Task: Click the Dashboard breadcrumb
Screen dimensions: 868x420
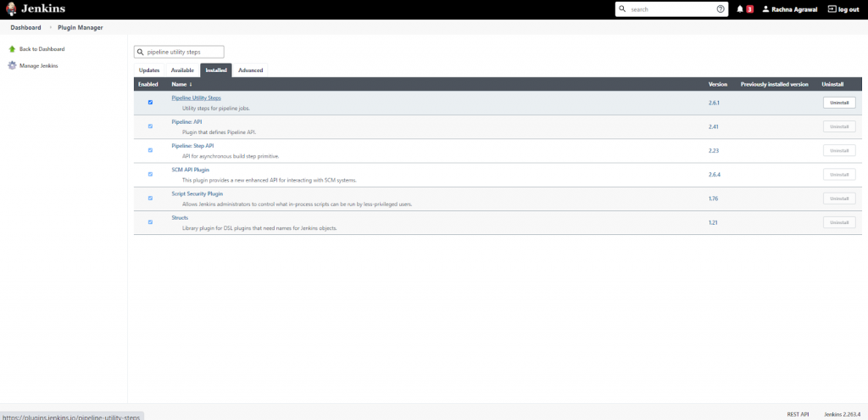Action: [x=25, y=27]
